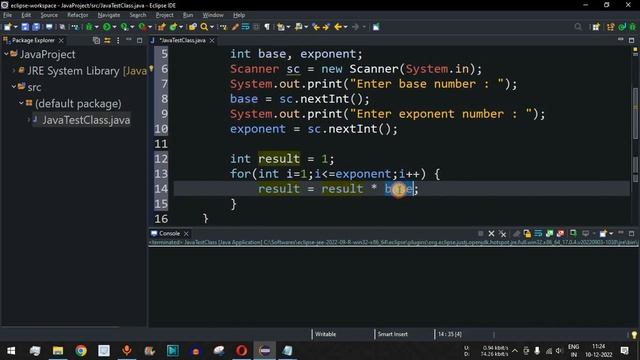This screenshot has height=360, width=640.
Task: Collapse the src folder node
Action: click(x=14, y=87)
